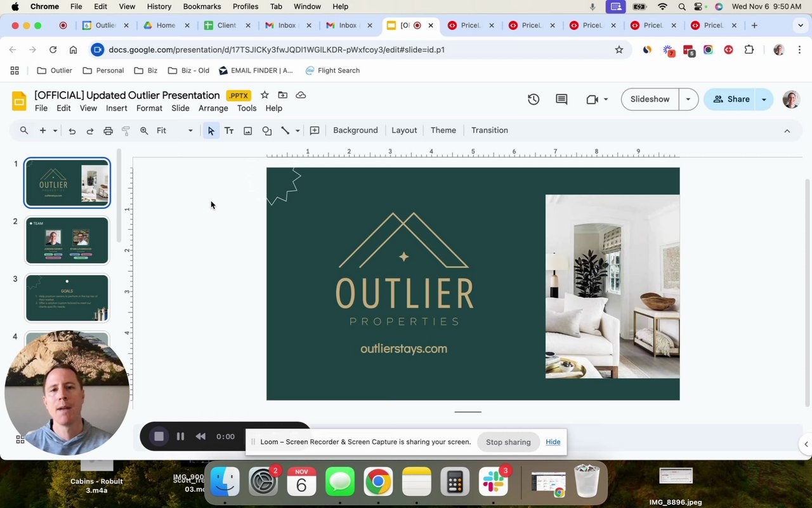The width and height of the screenshot is (812, 508).
Task: Rename the presentation title field
Action: (x=127, y=95)
